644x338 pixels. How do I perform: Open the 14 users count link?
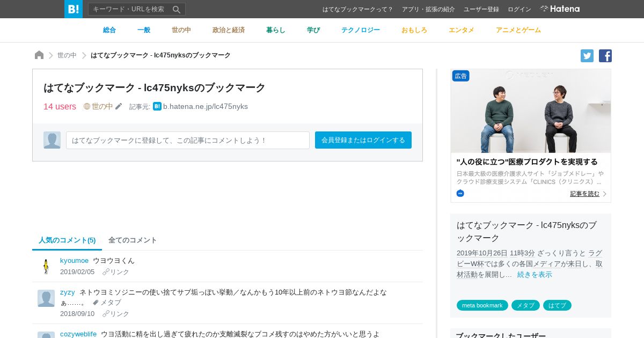(x=60, y=106)
